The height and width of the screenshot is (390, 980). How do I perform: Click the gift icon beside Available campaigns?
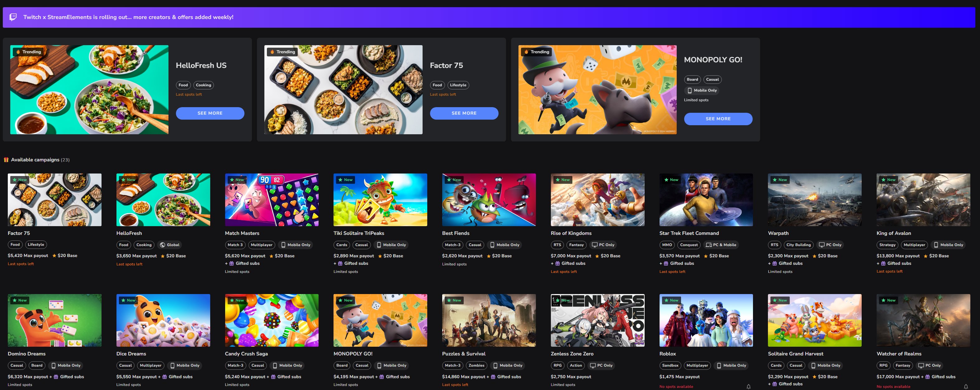(x=6, y=160)
